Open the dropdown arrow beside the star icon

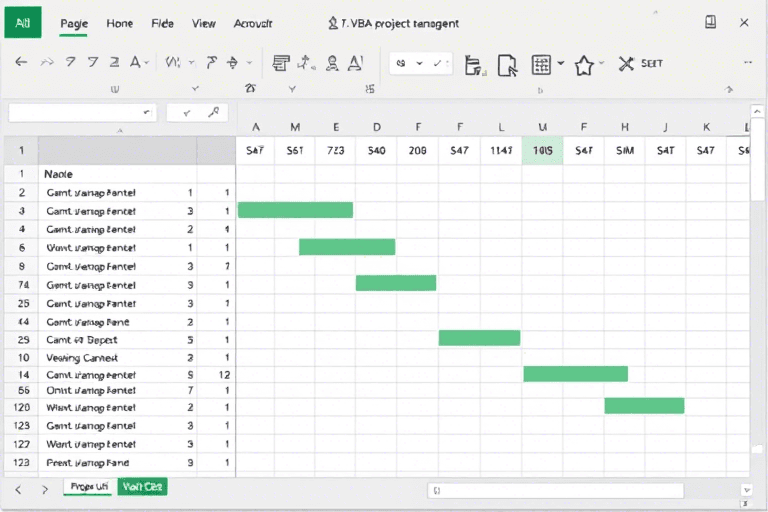pyautogui.click(x=603, y=64)
